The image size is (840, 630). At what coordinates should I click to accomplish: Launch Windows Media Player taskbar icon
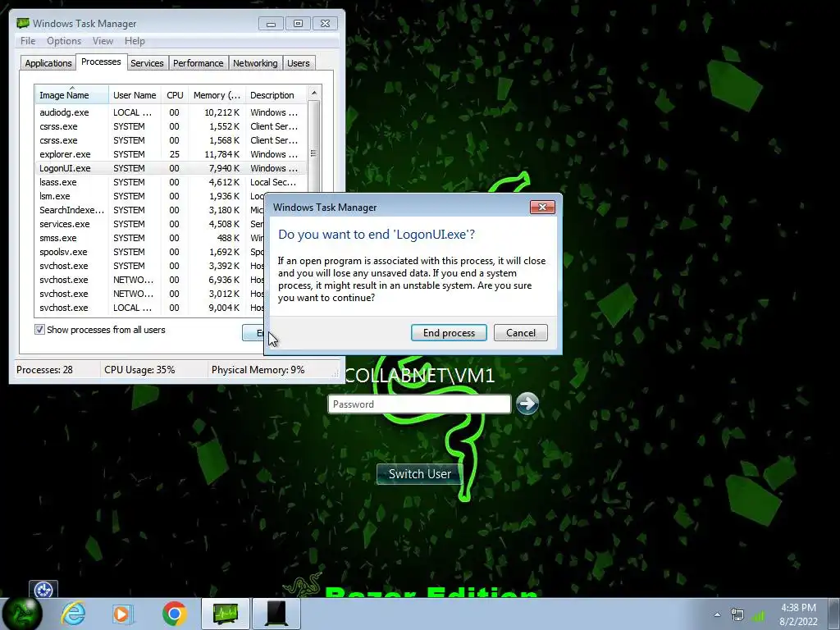pos(123,614)
